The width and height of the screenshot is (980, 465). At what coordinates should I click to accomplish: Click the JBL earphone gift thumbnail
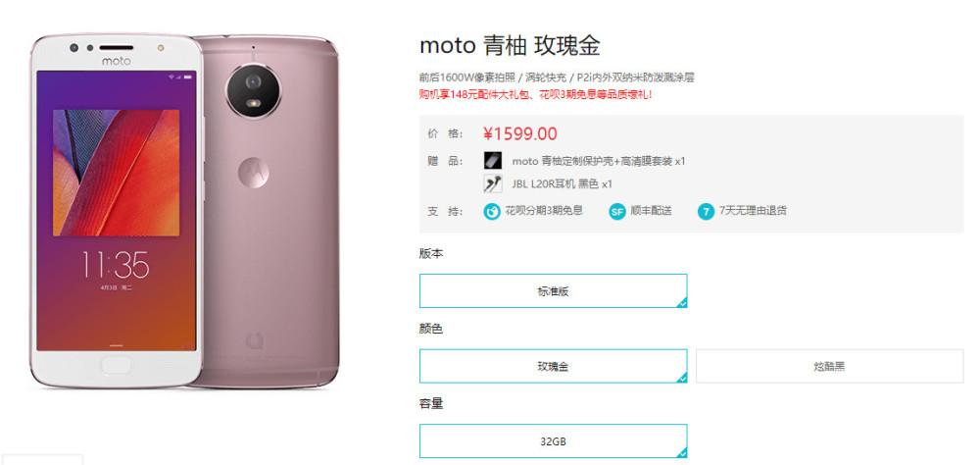click(x=493, y=184)
